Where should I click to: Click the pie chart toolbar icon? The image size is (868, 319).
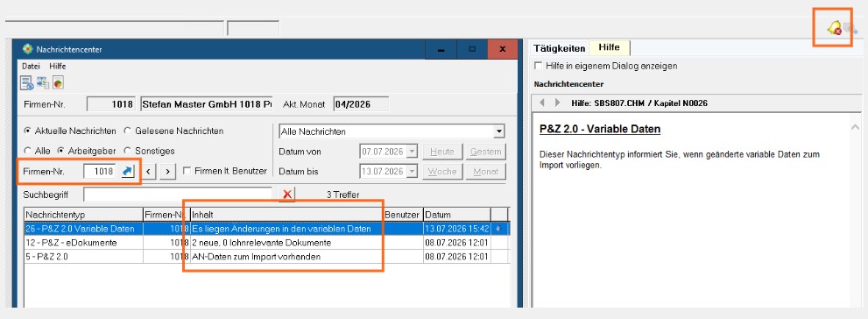click(x=58, y=83)
